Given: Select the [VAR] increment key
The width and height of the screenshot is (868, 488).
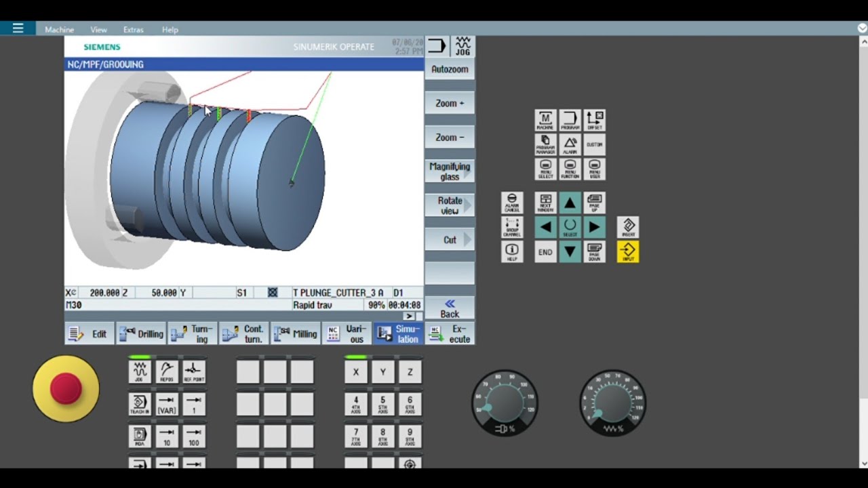Looking at the screenshot, I should point(167,404).
